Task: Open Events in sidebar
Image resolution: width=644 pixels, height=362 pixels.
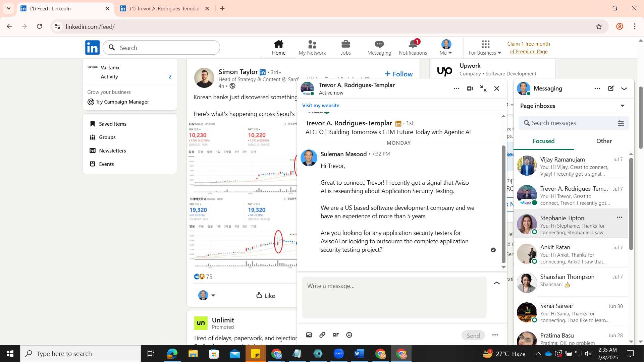Action: click(102, 164)
